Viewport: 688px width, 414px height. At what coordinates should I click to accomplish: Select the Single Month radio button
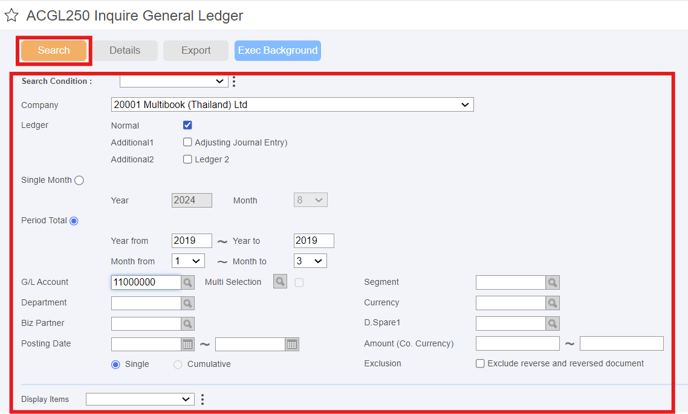79,180
